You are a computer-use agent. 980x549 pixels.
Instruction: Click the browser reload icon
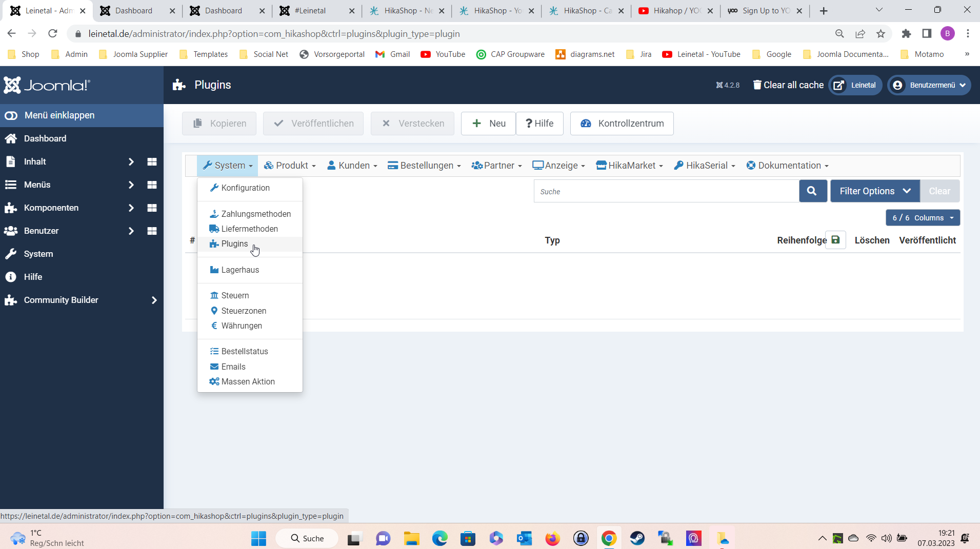tap(53, 34)
